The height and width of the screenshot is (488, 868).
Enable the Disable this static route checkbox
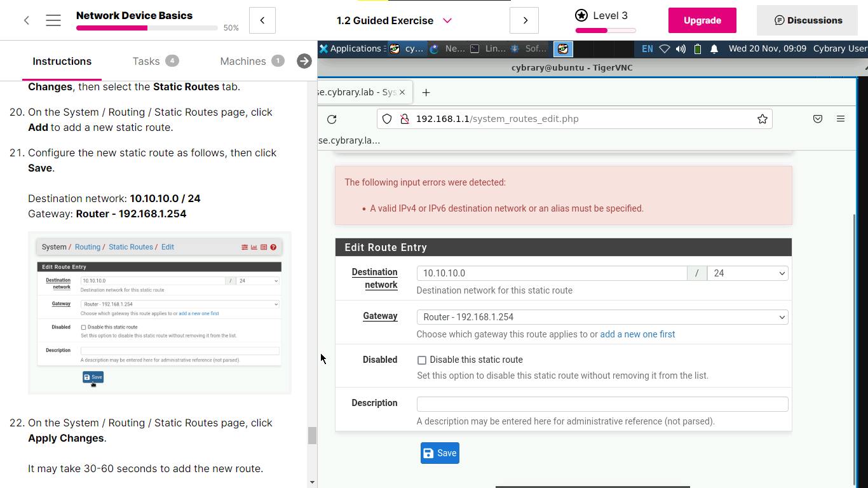[x=421, y=360]
